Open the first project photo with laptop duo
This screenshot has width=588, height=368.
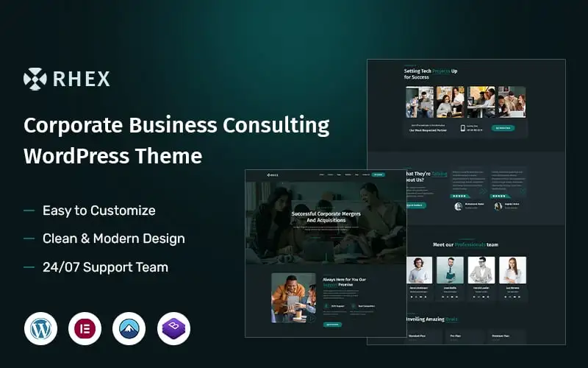click(420, 102)
